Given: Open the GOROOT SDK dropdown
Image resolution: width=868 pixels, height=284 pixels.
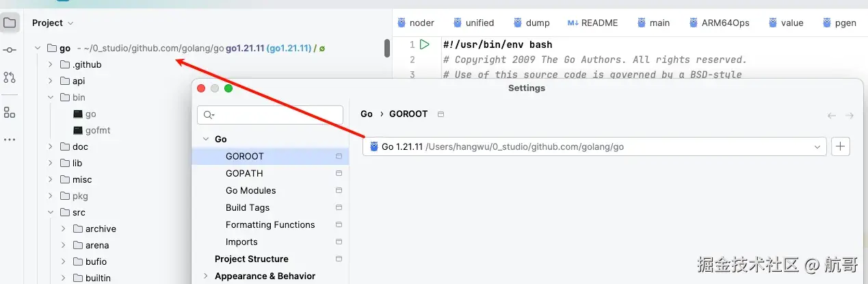Looking at the screenshot, I should coord(817,146).
